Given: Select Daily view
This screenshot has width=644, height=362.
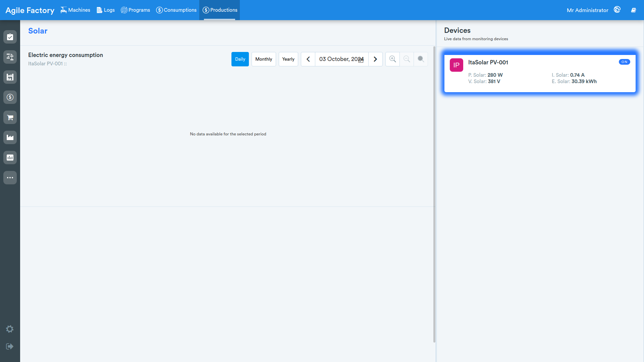Looking at the screenshot, I should 240,59.
